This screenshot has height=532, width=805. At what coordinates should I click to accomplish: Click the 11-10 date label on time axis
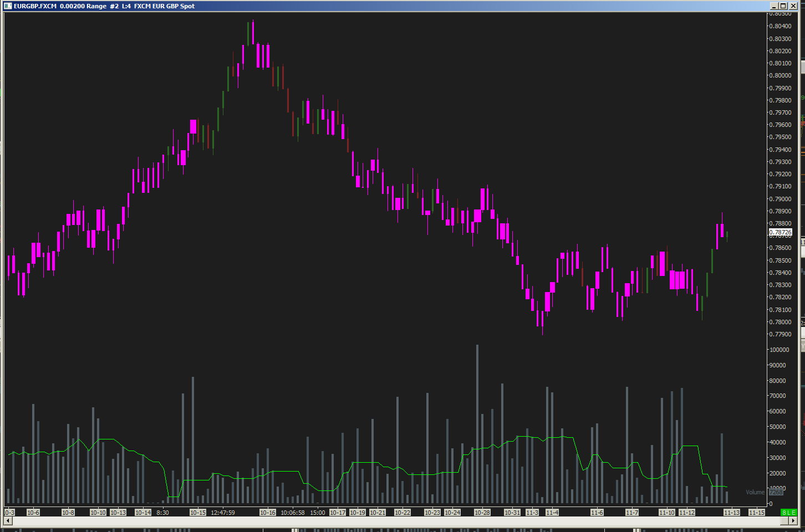point(667,513)
